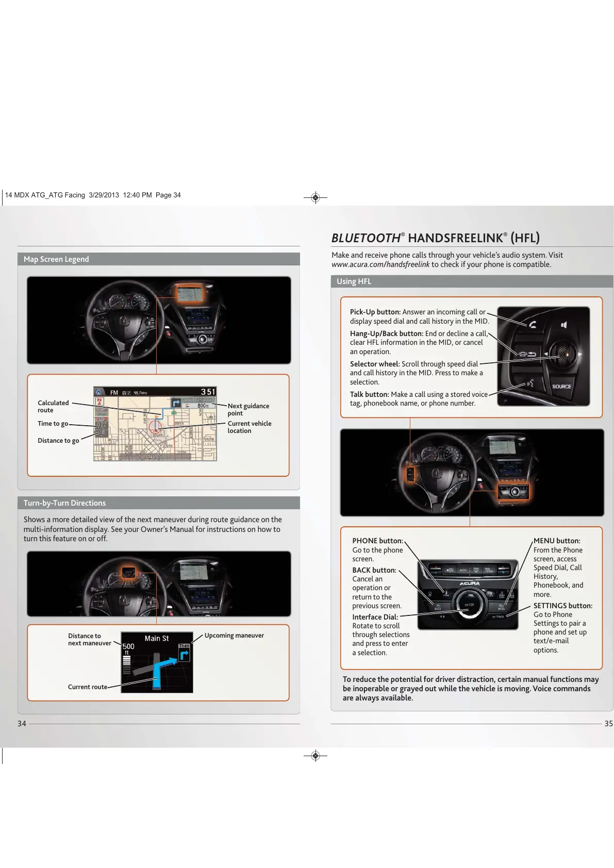The height and width of the screenshot is (868, 614).
Task: Click the AUTO climate button on console
Action: pos(463,570)
